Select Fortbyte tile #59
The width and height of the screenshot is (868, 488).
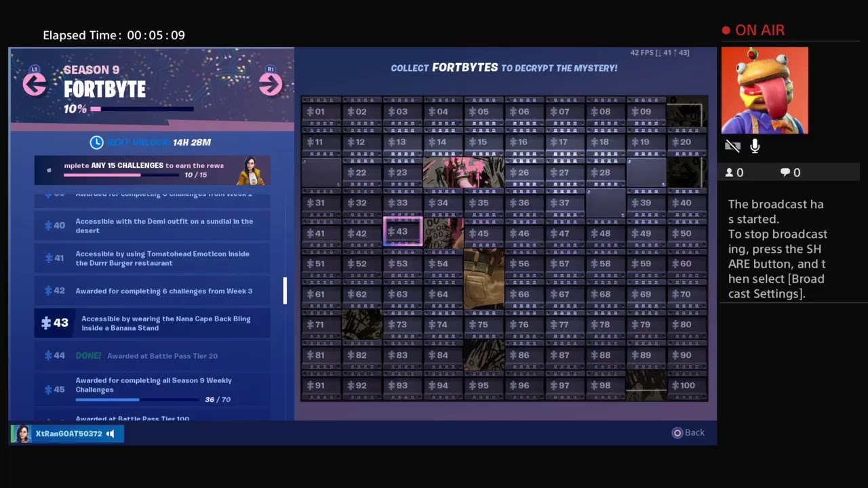[x=647, y=264]
